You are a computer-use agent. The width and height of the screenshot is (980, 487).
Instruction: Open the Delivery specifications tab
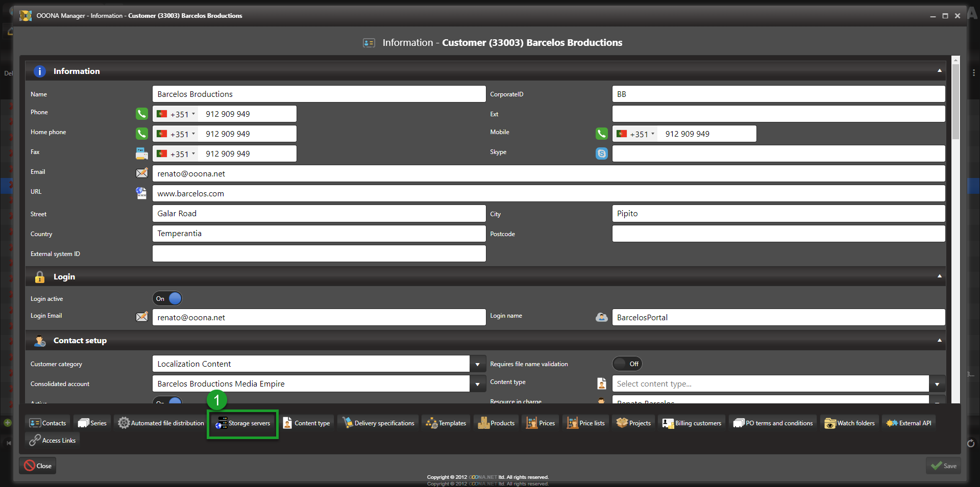pos(378,423)
